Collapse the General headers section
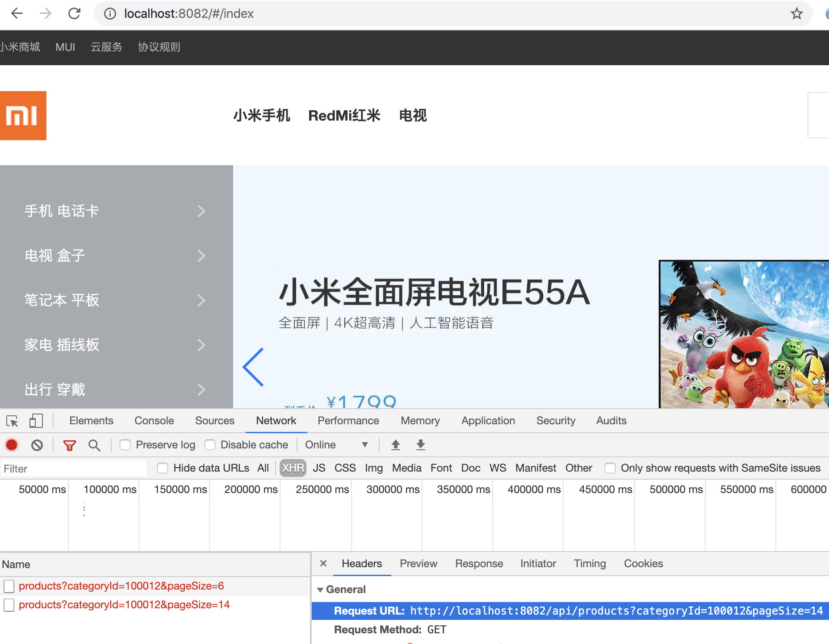The image size is (829, 644). point(320,590)
